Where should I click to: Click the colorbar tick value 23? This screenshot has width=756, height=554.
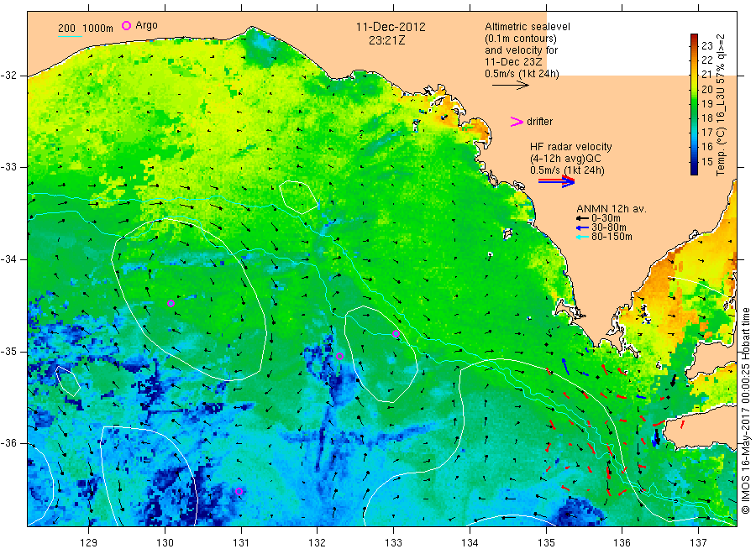[706, 46]
